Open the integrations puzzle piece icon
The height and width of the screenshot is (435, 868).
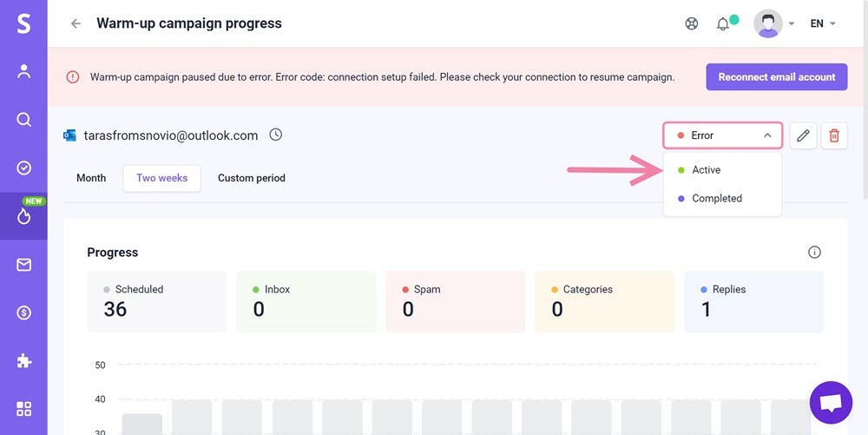pos(23,361)
